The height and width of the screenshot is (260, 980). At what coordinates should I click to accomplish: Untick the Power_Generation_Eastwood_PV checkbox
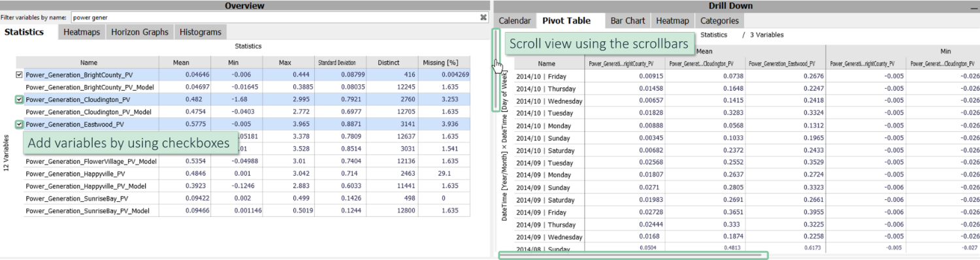click(19, 124)
